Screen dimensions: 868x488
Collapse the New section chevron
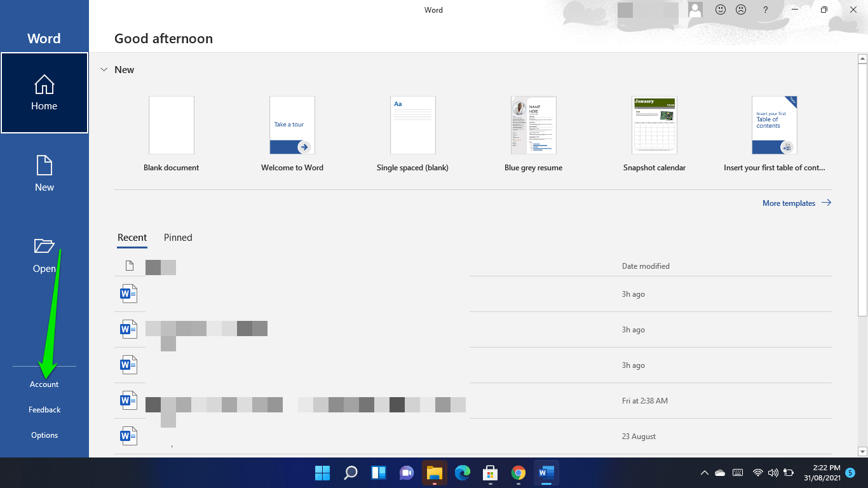tap(104, 70)
